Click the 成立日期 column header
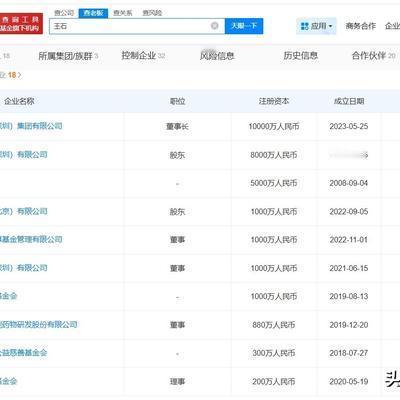400x400 pixels. (349, 101)
